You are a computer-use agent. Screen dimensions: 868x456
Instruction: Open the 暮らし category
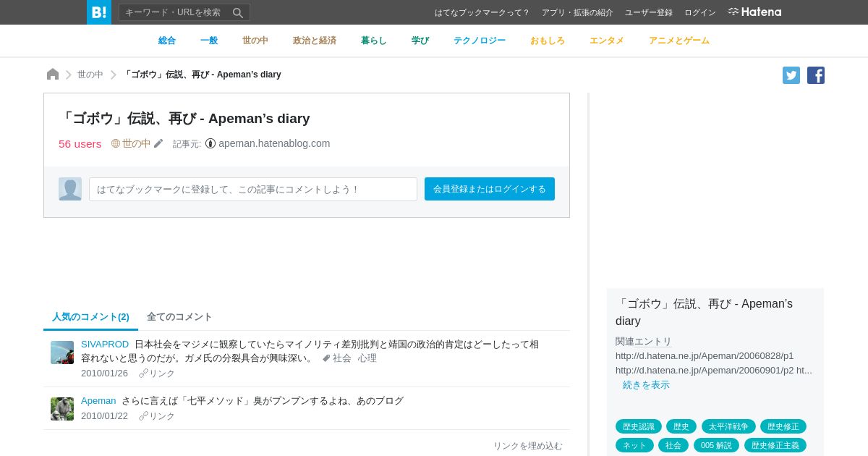tap(374, 41)
